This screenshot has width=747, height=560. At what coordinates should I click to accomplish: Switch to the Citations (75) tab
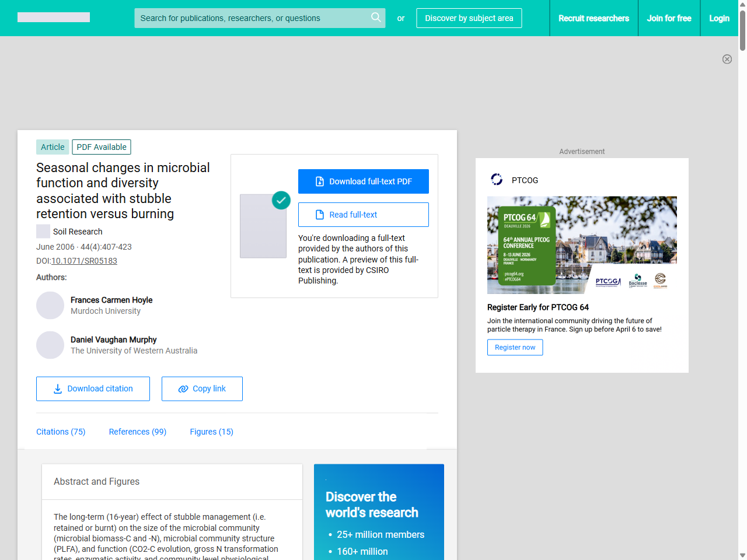point(61,432)
